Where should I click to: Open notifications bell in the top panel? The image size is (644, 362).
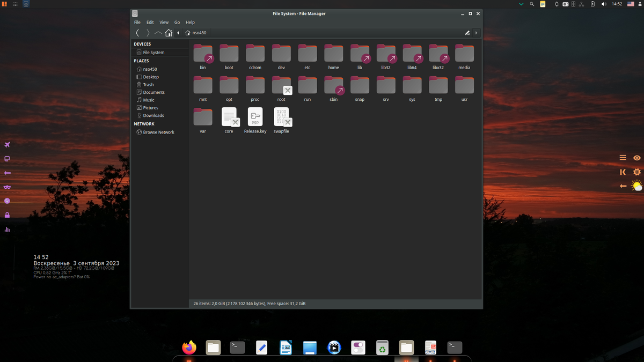pyautogui.click(x=557, y=4)
